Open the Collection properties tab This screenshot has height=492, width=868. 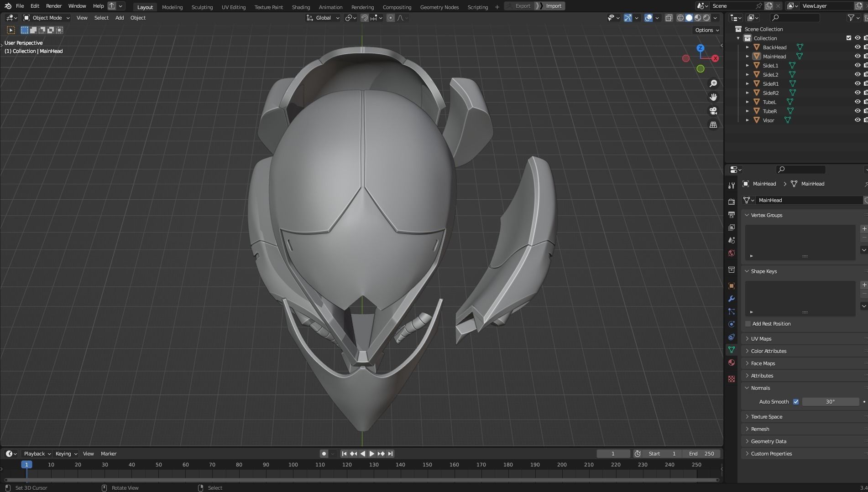(x=732, y=269)
